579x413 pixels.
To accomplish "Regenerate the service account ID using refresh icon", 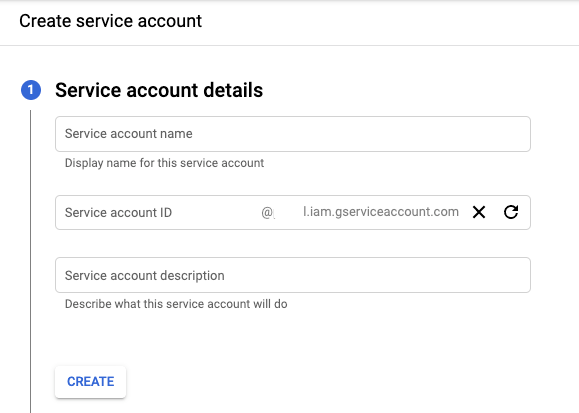I will tap(511, 212).
